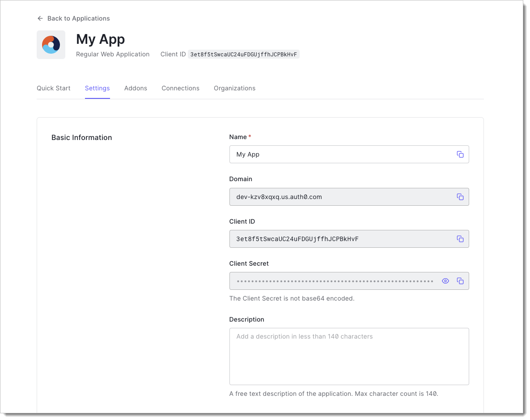The width and height of the screenshot is (530, 420).
Task: Open the Addons tab
Action: [136, 88]
